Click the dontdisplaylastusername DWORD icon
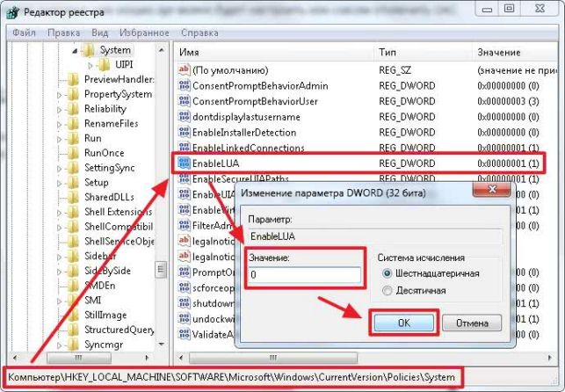The width and height of the screenshot is (565, 392). [184, 116]
